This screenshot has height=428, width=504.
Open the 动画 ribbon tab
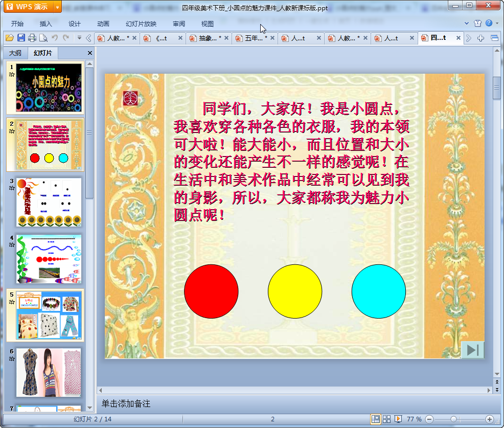pos(103,24)
